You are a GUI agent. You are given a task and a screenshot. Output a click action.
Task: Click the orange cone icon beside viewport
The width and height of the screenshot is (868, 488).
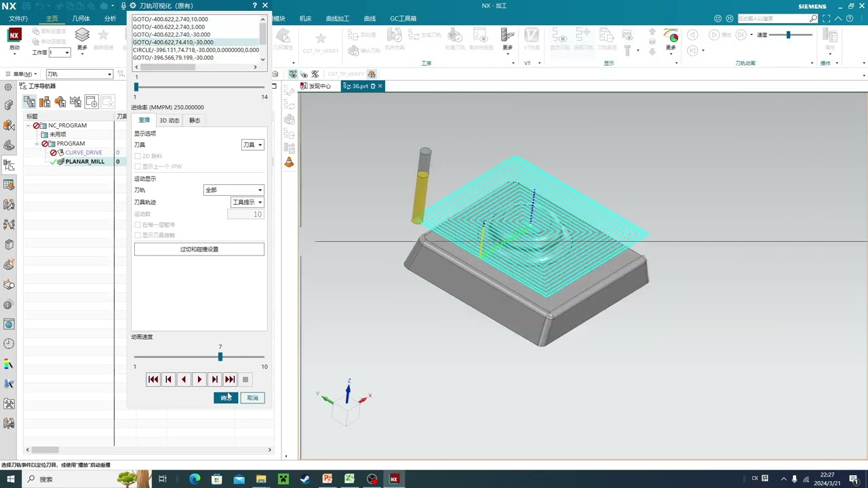coord(289,161)
